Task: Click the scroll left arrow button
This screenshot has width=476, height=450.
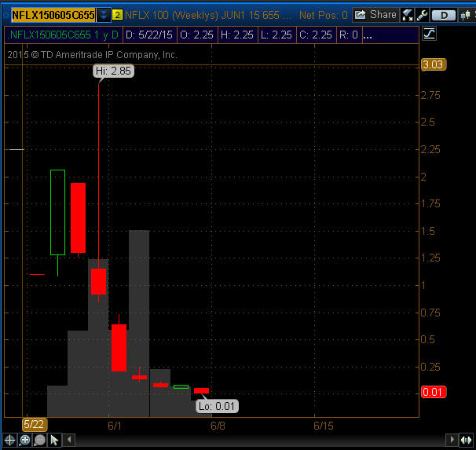Action: point(69,440)
